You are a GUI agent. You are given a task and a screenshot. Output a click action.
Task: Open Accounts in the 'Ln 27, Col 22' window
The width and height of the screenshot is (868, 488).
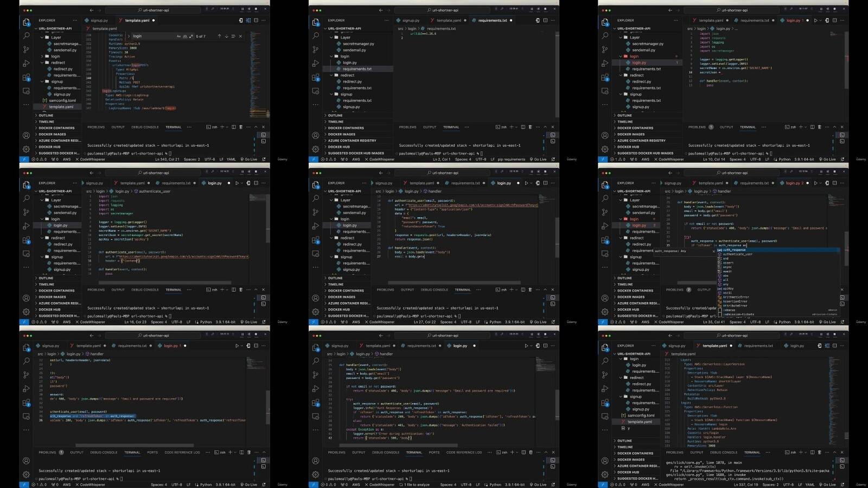tap(315, 298)
